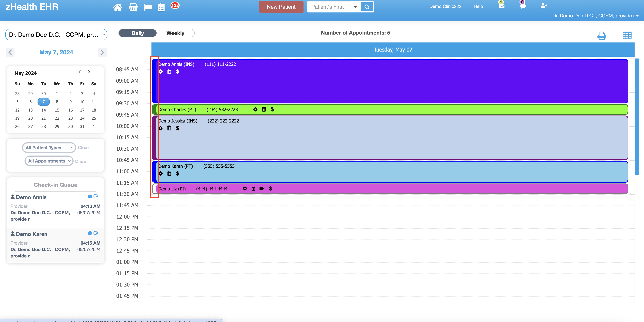Switch to the grid view icon
The width and height of the screenshot is (644, 322).
pos(627,35)
